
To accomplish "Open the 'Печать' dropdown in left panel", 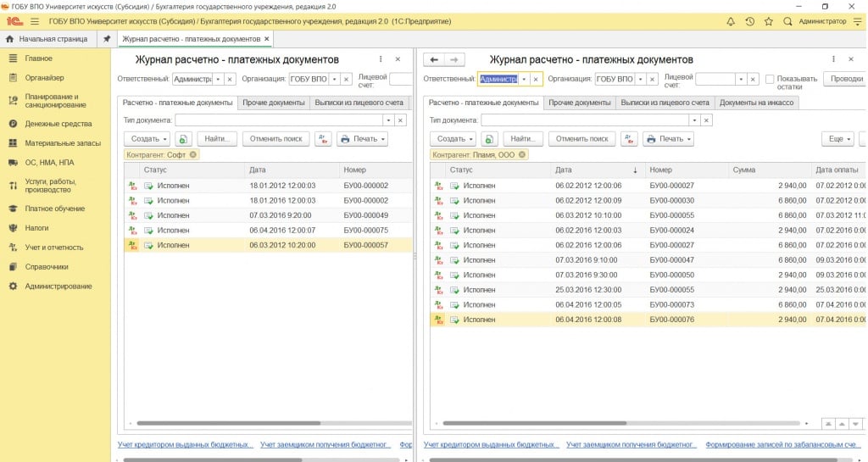I will 362,139.
